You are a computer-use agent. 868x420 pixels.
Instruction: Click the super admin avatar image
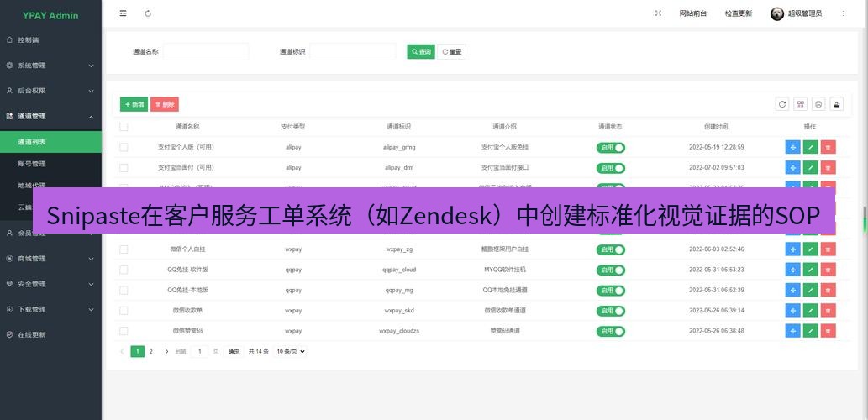(777, 13)
